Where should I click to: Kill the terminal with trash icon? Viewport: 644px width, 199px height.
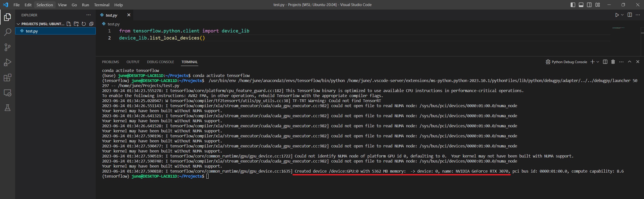tap(613, 62)
